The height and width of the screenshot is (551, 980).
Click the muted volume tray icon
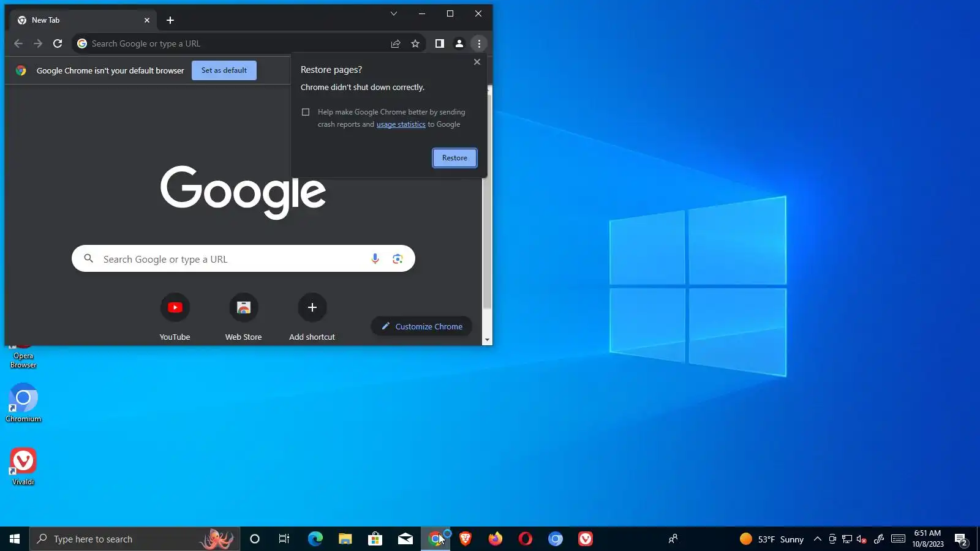point(861,539)
